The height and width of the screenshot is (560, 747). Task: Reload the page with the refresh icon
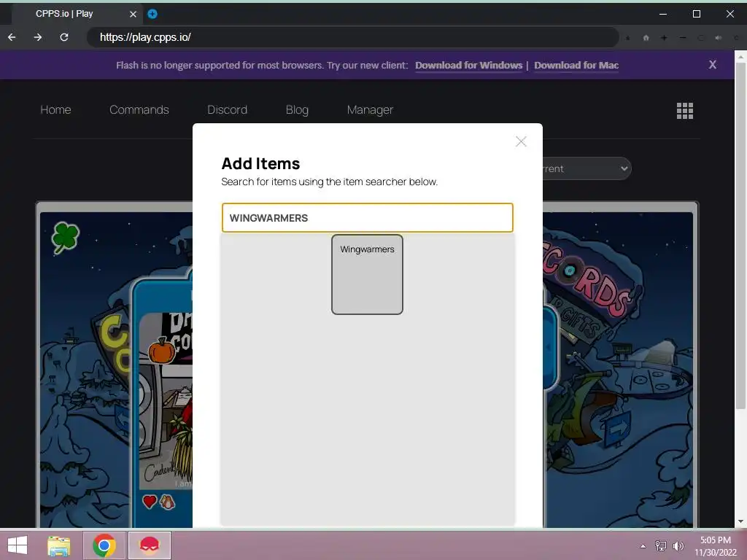[64, 37]
